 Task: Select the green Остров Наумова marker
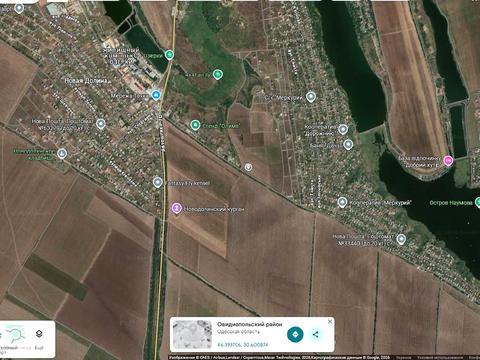click(478, 202)
